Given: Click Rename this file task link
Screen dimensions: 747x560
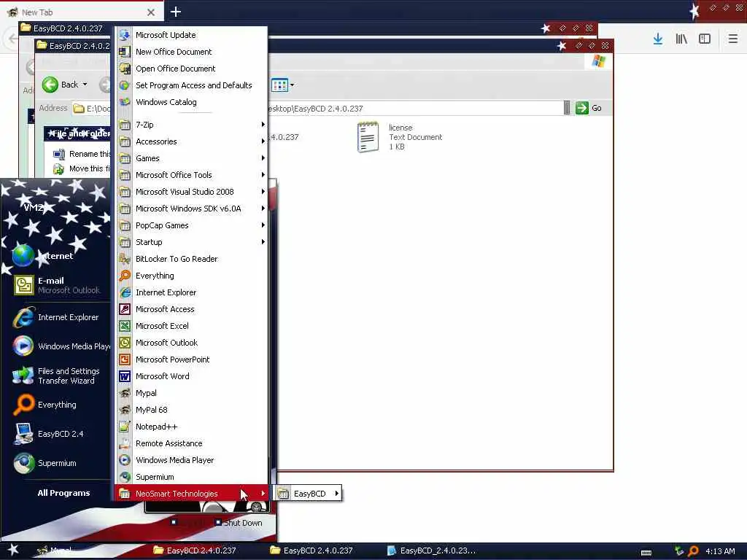Looking at the screenshot, I should (x=82, y=154).
